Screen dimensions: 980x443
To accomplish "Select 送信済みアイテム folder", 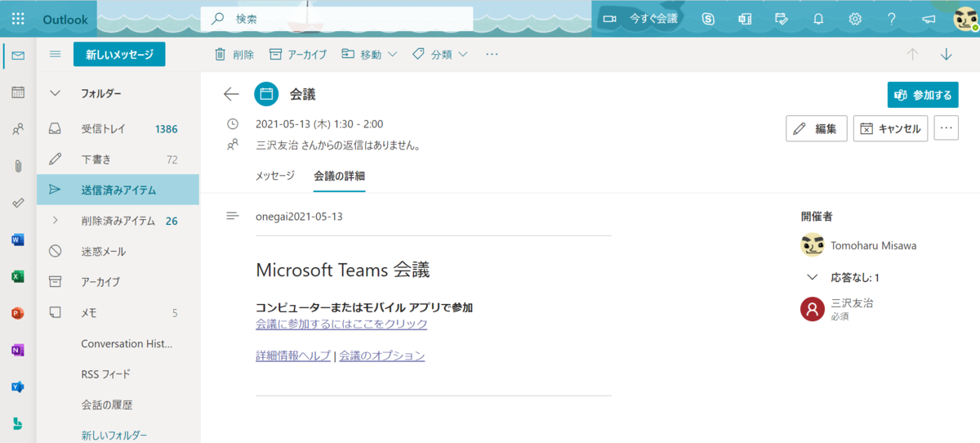I will [x=118, y=190].
